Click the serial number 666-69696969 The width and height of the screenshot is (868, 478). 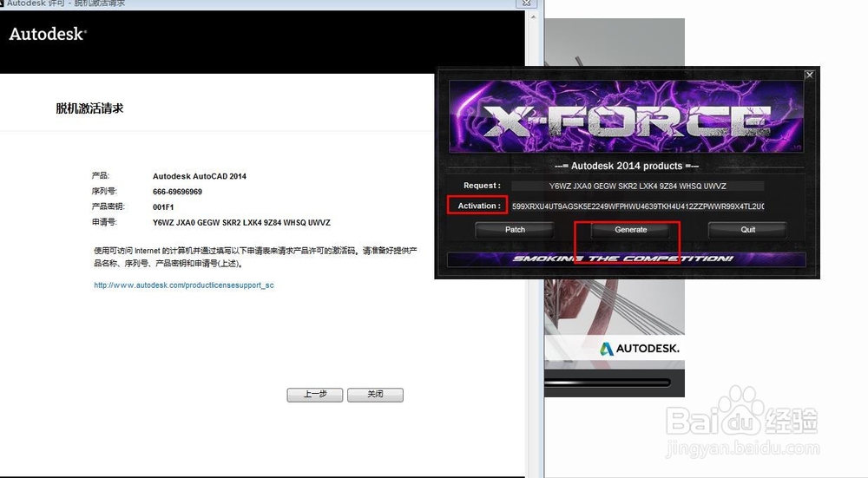177,192
